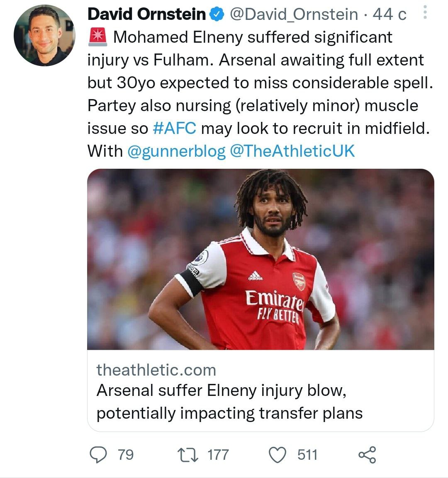
Task: Open the Elneny article preview image
Action: pyautogui.click(x=261, y=259)
